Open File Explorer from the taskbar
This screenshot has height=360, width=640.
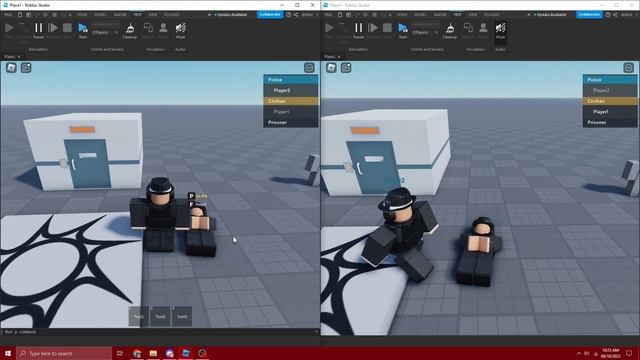[x=153, y=353]
